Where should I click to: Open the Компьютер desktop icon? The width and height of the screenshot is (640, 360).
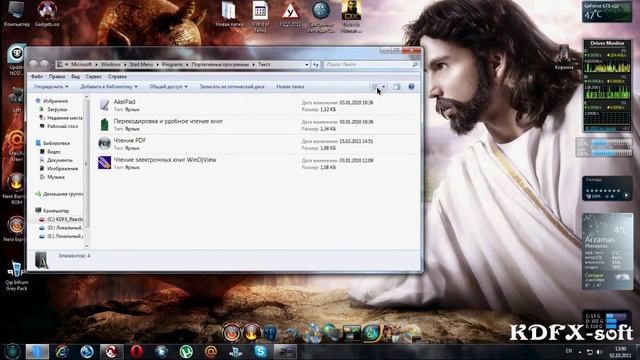pos(17,13)
